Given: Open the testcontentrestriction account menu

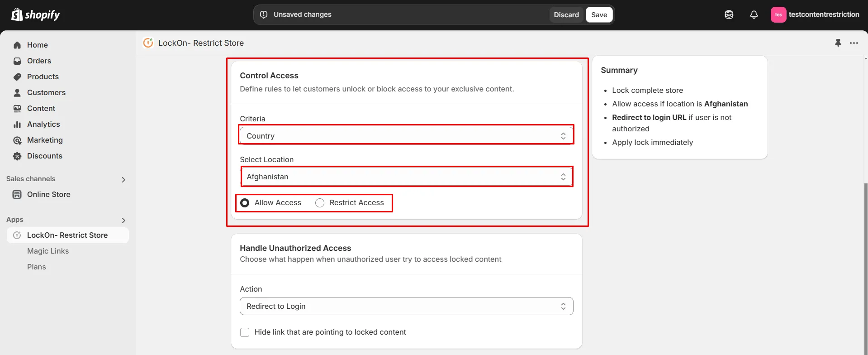Looking at the screenshot, I should click(x=815, y=14).
